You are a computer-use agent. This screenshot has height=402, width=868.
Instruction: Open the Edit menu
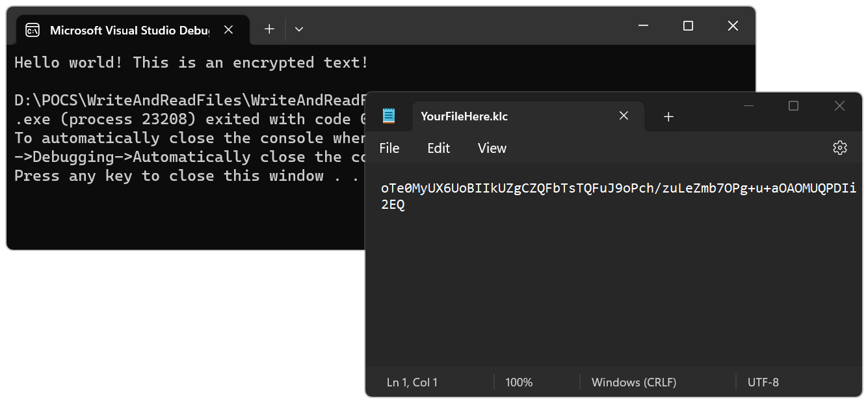tap(438, 148)
